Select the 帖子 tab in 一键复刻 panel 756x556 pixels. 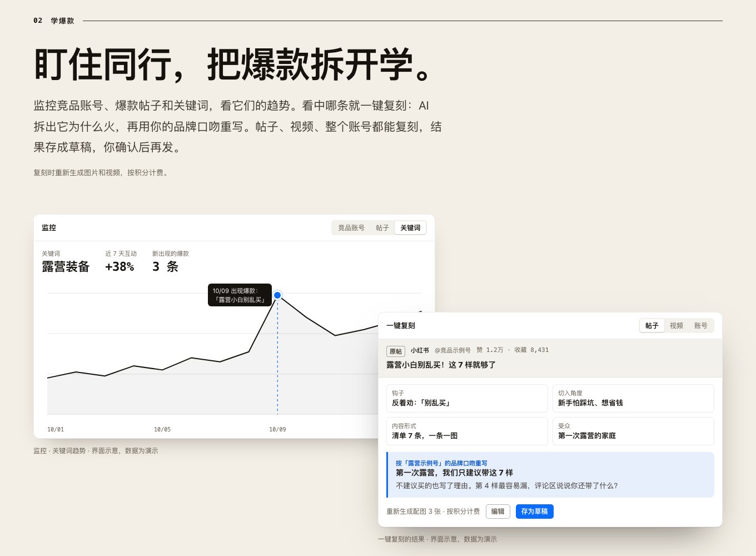pos(652,326)
